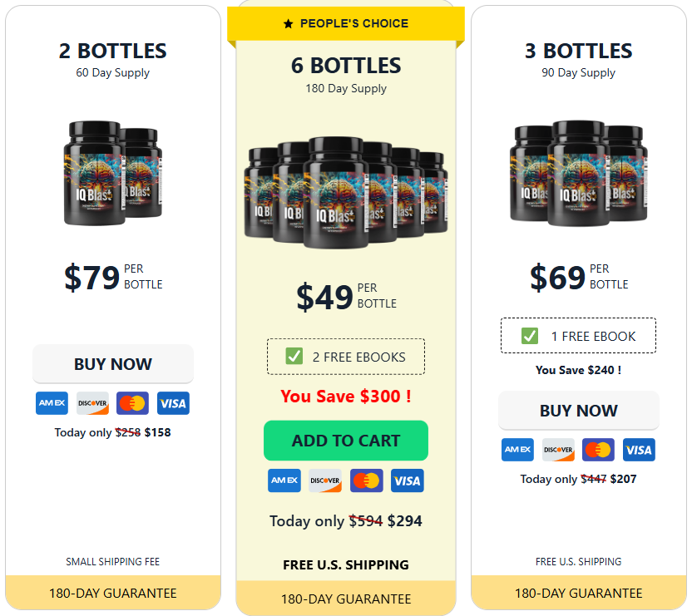Click the green checkbox beside 2 Free Ebooks
The height and width of the screenshot is (616, 692).
pos(294,356)
